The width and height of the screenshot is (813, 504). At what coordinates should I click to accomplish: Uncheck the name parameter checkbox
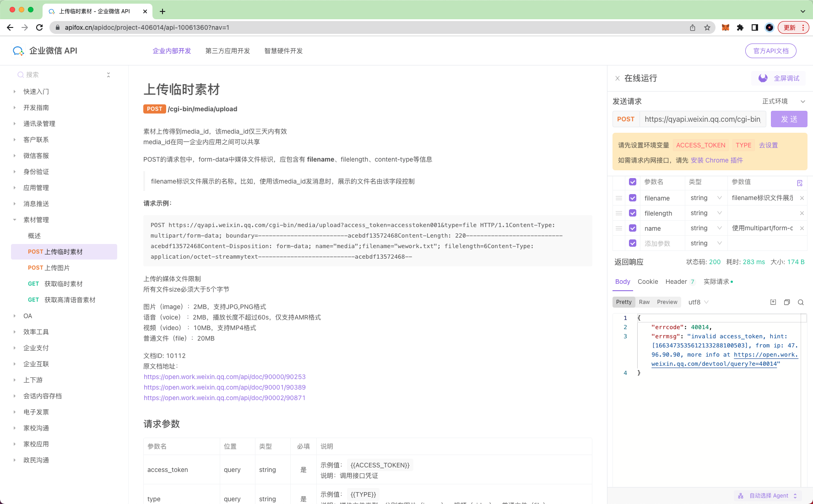click(633, 228)
